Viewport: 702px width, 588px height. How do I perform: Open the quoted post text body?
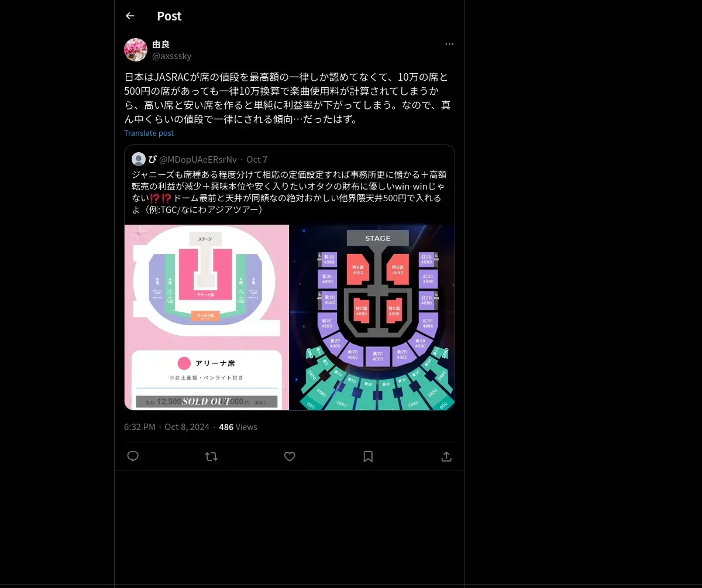pyautogui.click(x=289, y=191)
